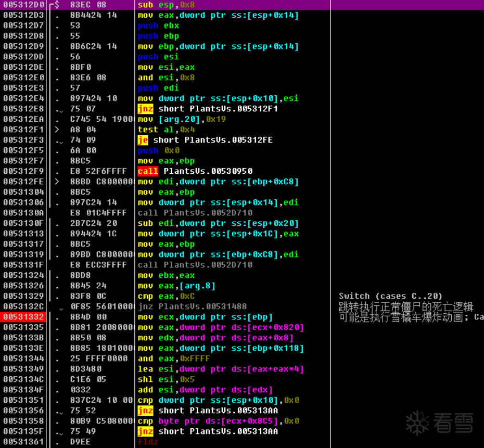Select the 'fldz' instruction

(148, 442)
